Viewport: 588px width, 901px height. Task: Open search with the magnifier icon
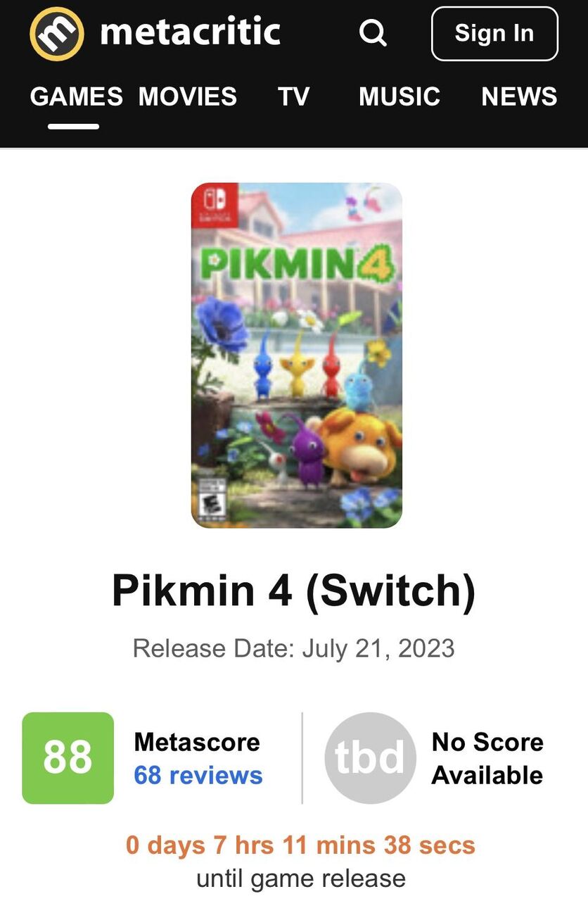(x=373, y=33)
